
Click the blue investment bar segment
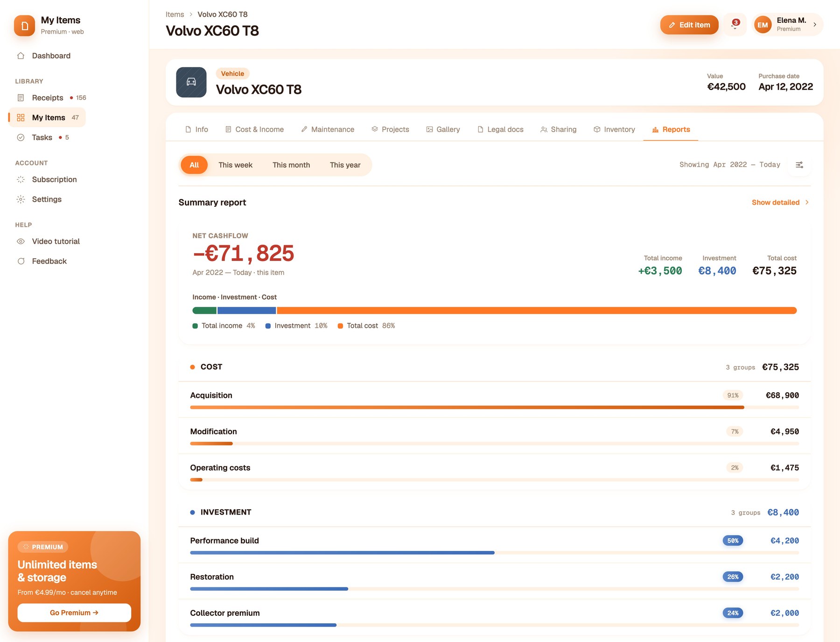tap(246, 310)
